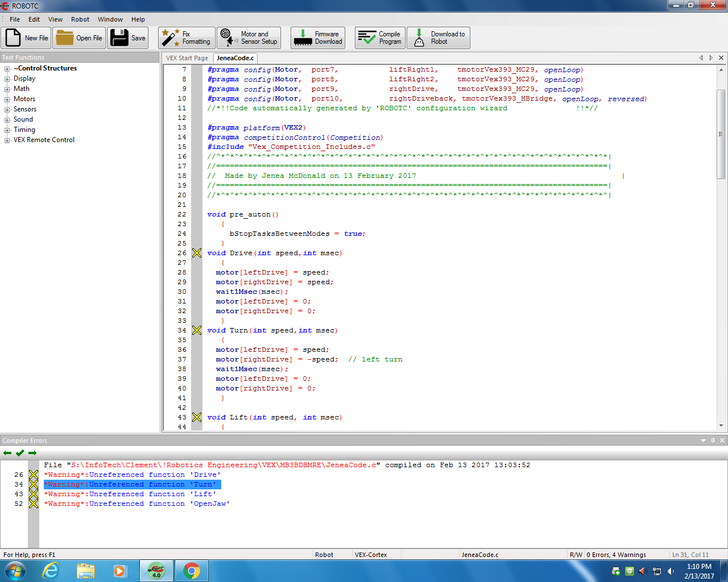Expand the Display tree node
The height and width of the screenshot is (582, 728).
coord(7,79)
